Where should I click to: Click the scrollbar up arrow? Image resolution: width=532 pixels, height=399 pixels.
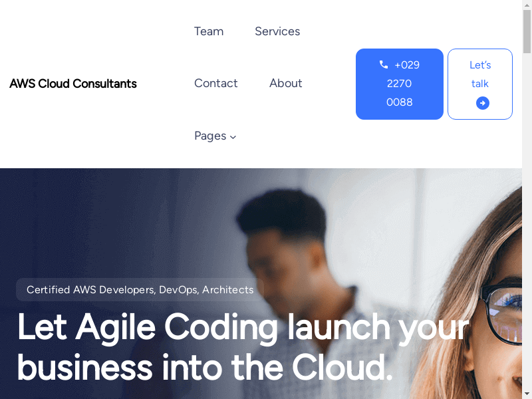(x=527, y=5)
